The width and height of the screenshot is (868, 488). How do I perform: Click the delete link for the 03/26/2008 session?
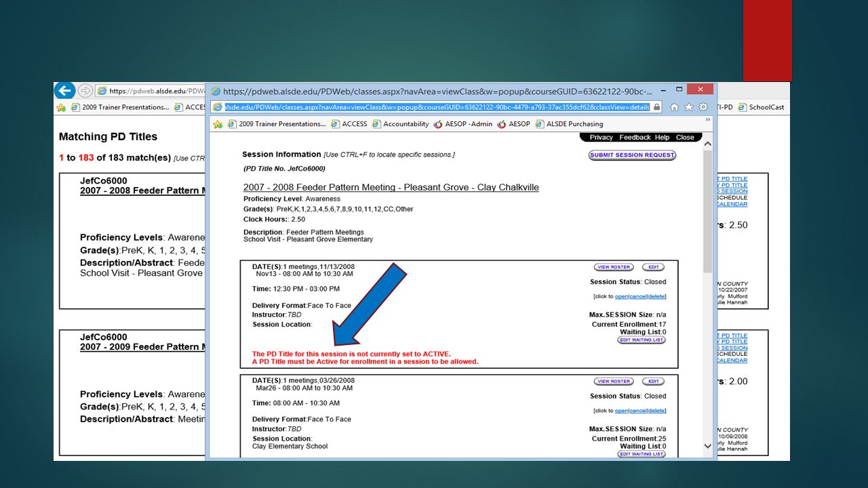click(656, 411)
